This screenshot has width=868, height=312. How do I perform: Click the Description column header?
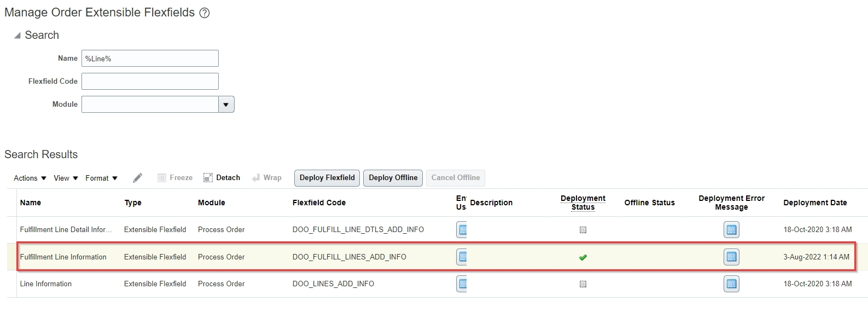click(x=491, y=203)
